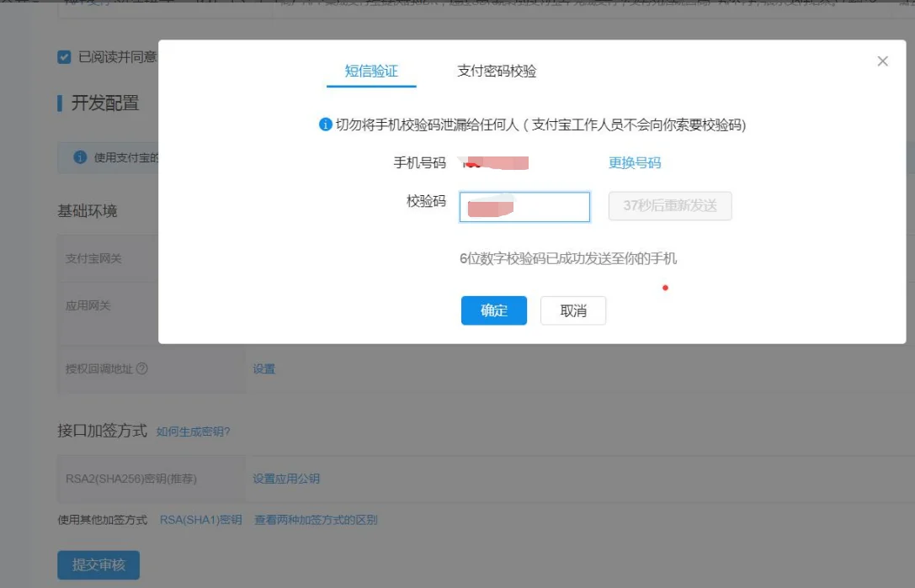The width and height of the screenshot is (915, 588).
Task: Click the 使用其他加签方式 text
Action: [x=102, y=520]
